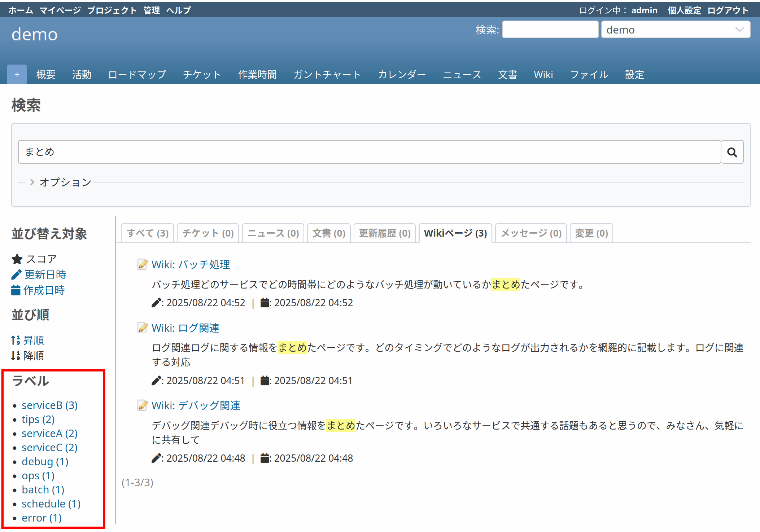Open the demo project selector dropdown
The width and height of the screenshot is (760, 532).
pos(676,30)
